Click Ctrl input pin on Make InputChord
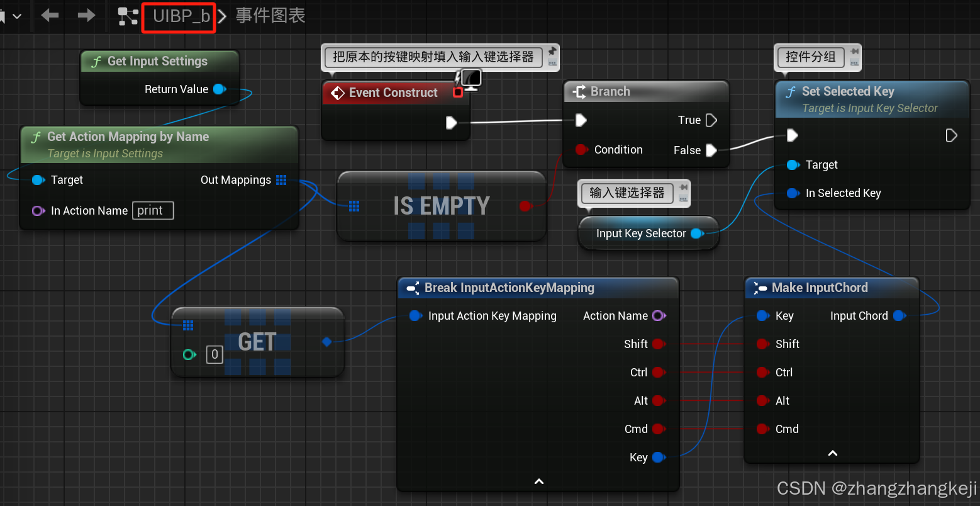This screenshot has height=506, width=980. [763, 373]
